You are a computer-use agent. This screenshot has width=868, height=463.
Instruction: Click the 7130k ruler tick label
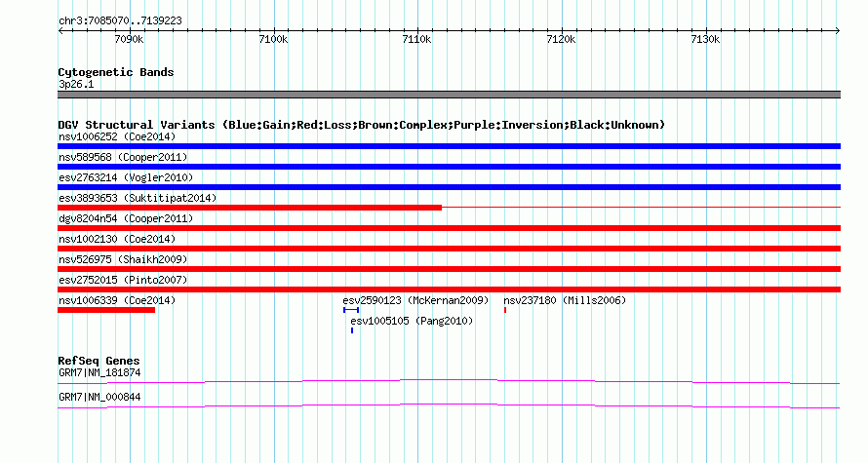pos(705,39)
